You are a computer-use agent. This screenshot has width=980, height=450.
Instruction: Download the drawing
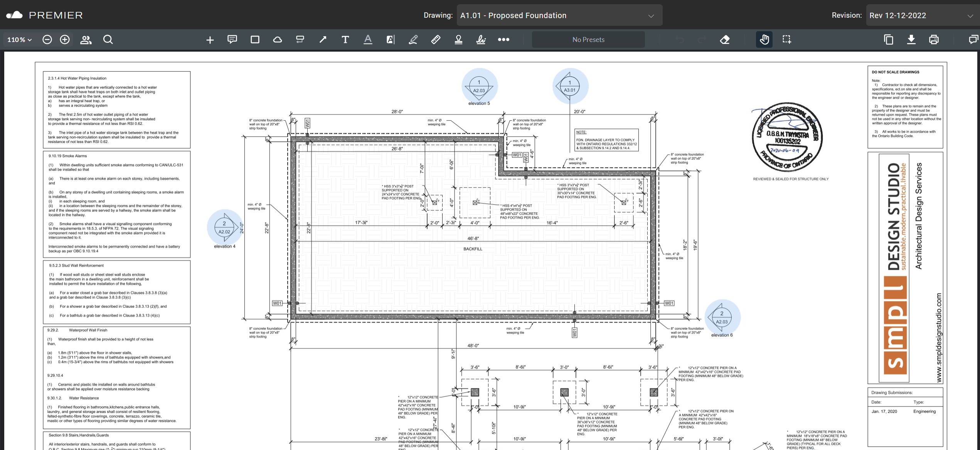[911, 39]
